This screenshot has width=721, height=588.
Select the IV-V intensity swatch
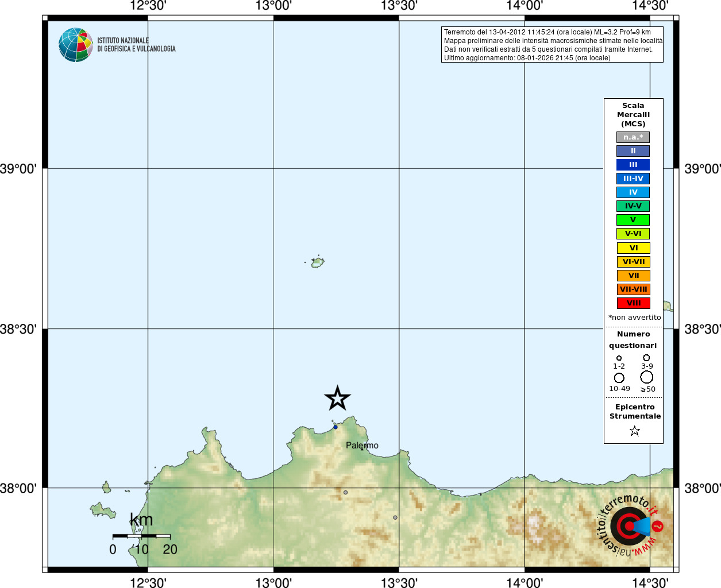pyautogui.click(x=633, y=206)
